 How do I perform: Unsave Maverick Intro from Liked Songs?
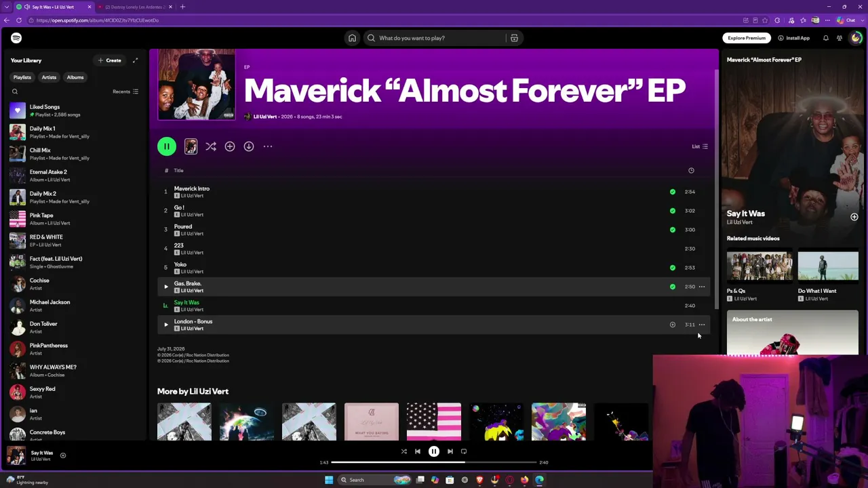(x=673, y=192)
